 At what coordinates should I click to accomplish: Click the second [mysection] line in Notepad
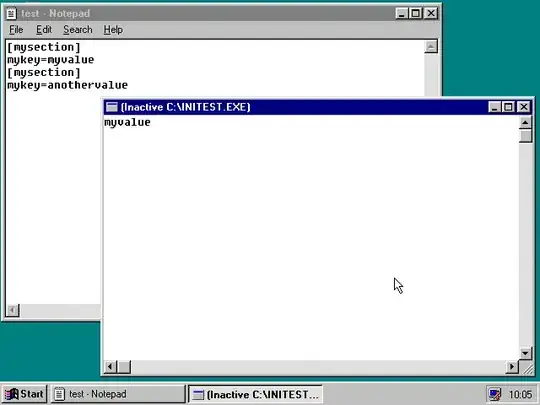coord(44,73)
